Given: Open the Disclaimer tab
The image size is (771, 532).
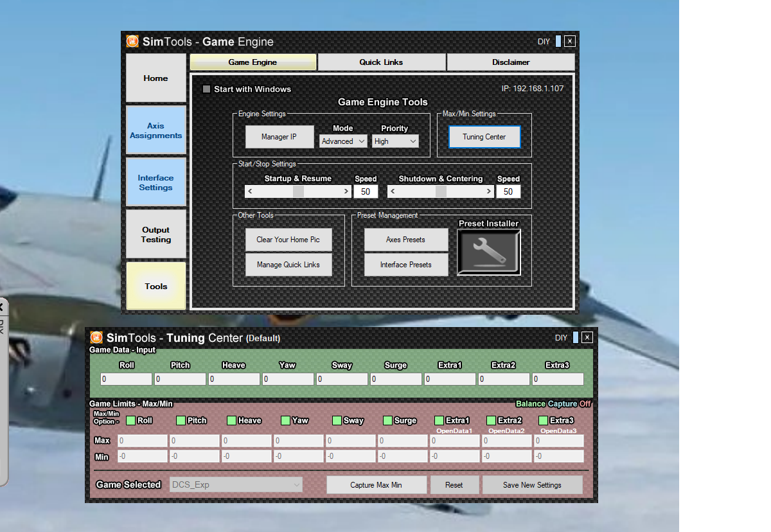Looking at the screenshot, I should pos(511,62).
